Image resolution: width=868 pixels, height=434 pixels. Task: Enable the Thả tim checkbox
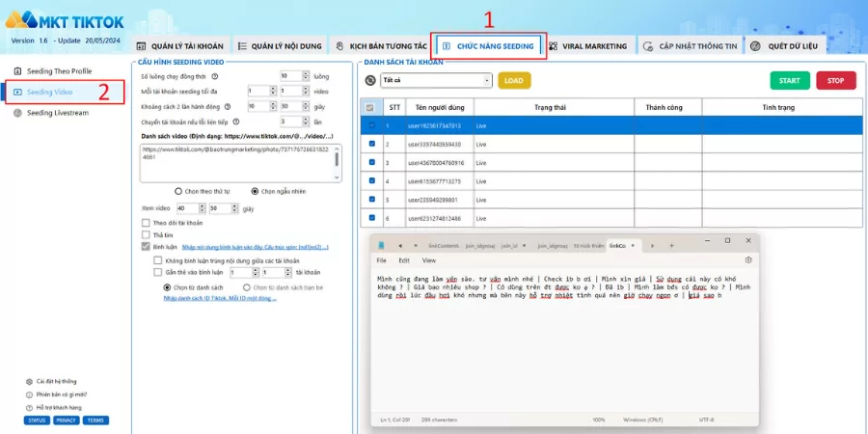(146, 235)
